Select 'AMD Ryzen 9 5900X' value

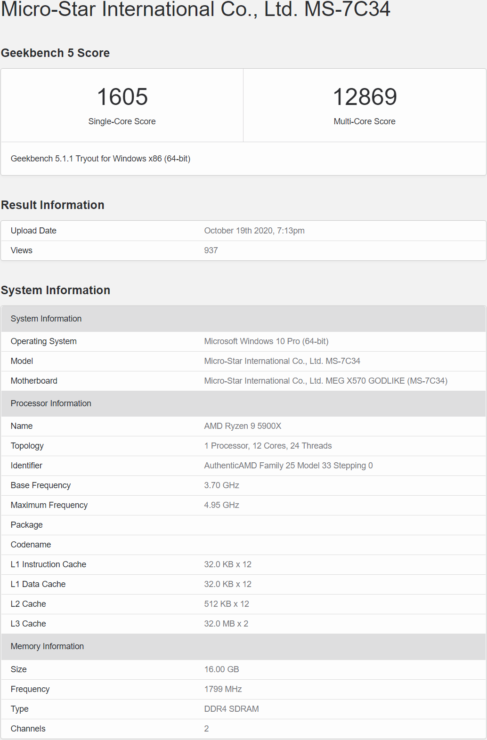pos(243,426)
